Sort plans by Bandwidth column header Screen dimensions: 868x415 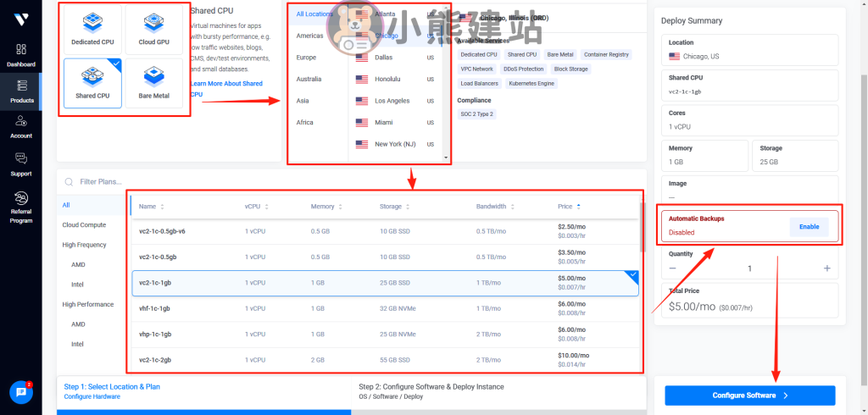click(495, 206)
